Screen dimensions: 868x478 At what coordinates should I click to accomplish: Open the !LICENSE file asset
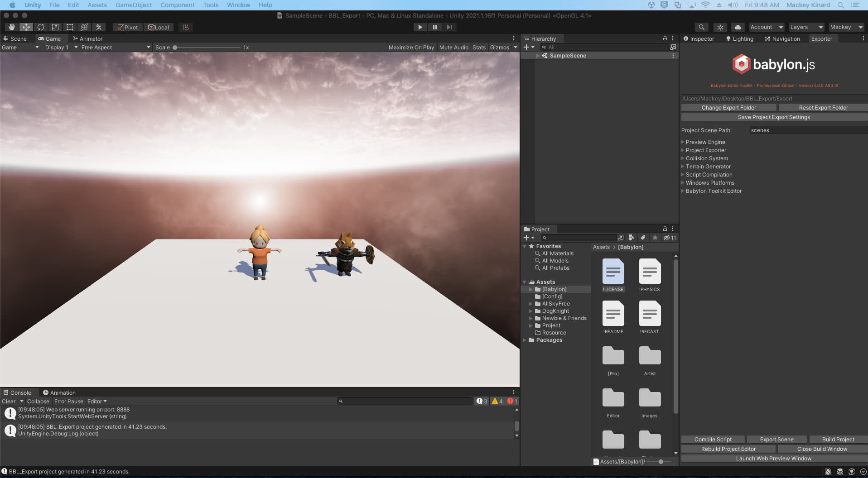[x=613, y=275]
